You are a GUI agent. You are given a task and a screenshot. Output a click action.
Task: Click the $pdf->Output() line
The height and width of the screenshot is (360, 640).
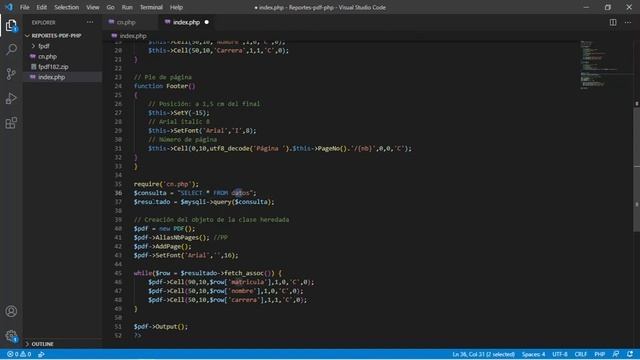point(161,327)
